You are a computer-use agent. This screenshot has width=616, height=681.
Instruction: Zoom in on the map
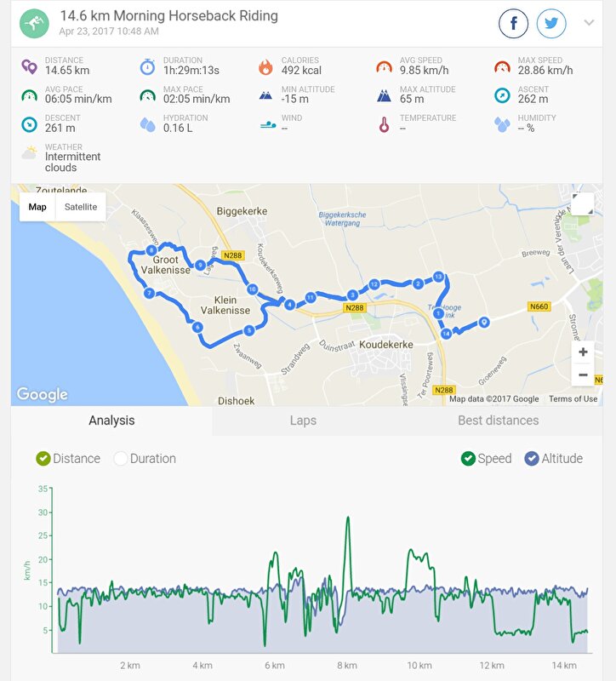[583, 352]
